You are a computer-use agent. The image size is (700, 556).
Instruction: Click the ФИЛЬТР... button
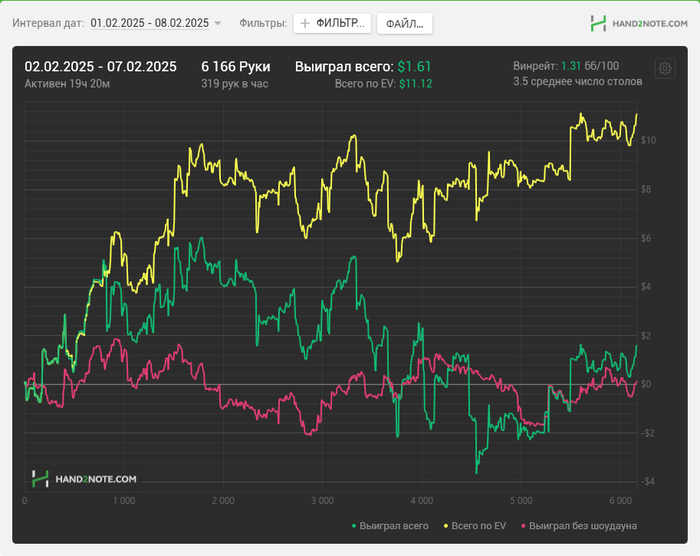pyautogui.click(x=332, y=23)
